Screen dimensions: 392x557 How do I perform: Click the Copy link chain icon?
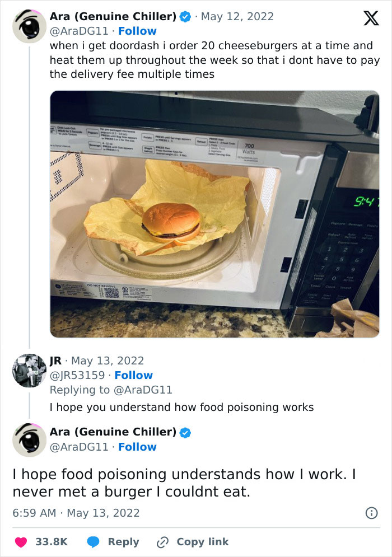163,541
